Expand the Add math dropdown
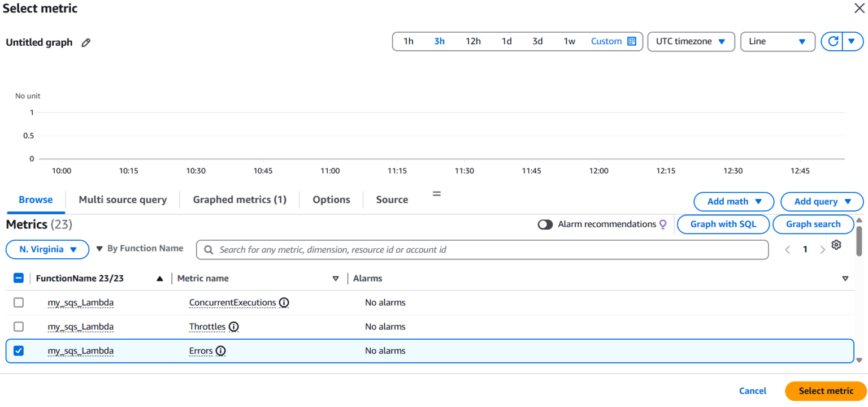Screen dimensions: 868x407 734,201
